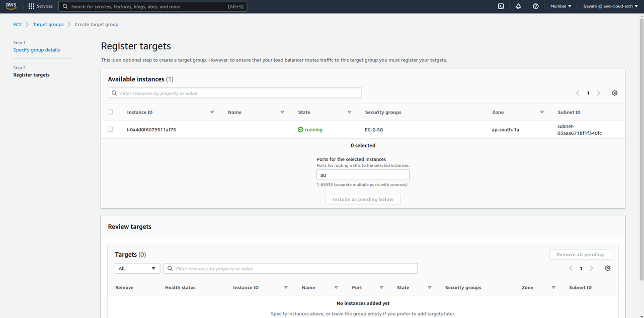Viewport: 644px width, 318px height.
Task: Click the Services menu label
Action: (45, 7)
